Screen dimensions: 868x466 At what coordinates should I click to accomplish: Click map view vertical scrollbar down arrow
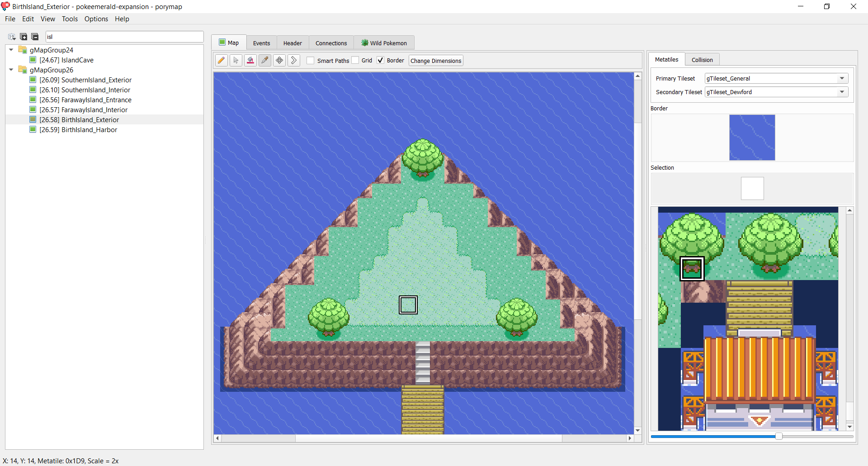[x=638, y=430]
